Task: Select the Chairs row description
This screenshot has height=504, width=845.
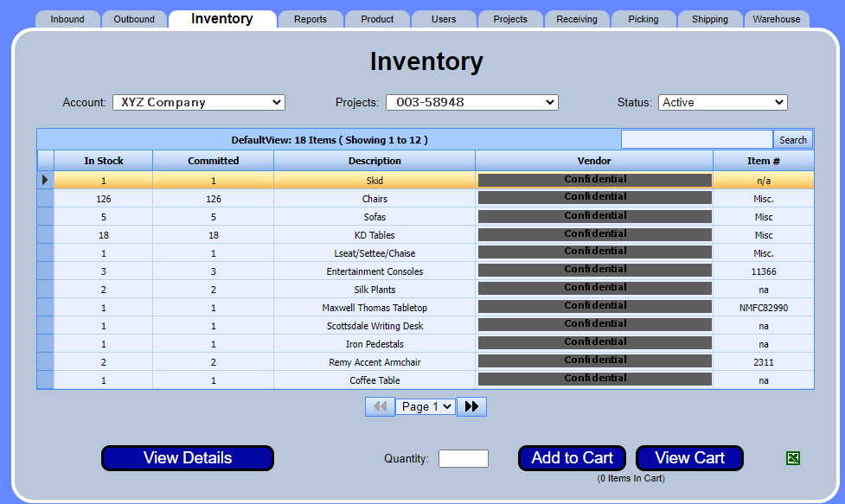Action: [x=374, y=199]
